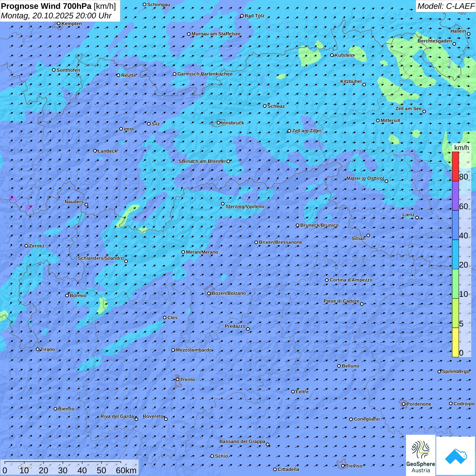
Task: Click the 'Bruneck/Brunico' label
Action: click(319, 225)
